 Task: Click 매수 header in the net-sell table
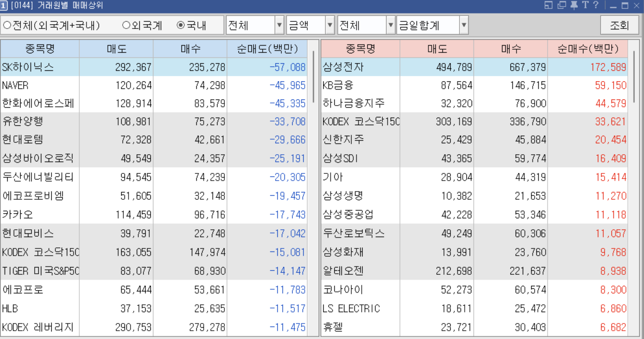pyautogui.click(x=190, y=49)
